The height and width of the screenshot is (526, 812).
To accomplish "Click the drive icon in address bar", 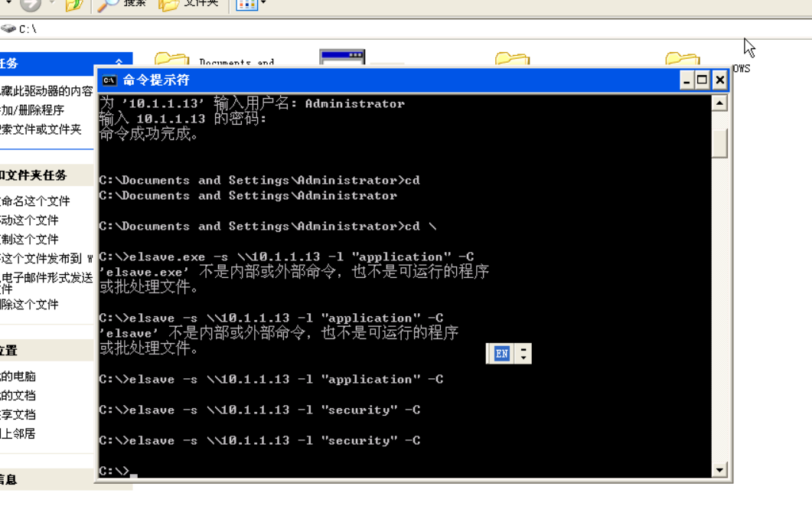I will tap(8, 28).
